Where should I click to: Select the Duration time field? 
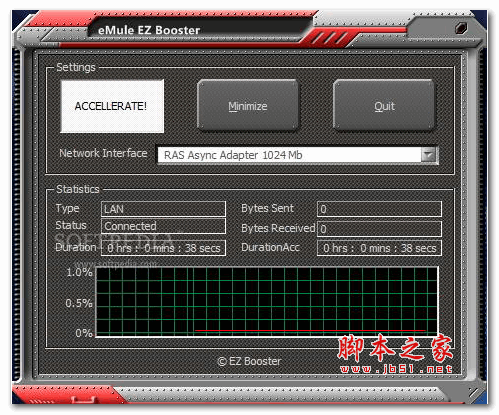pyautogui.click(x=163, y=248)
